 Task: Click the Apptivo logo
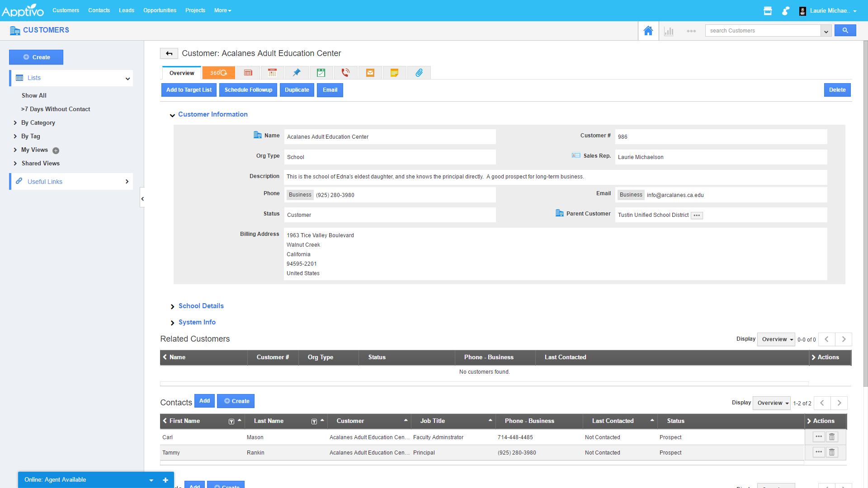pyautogui.click(x=23, y=10)
